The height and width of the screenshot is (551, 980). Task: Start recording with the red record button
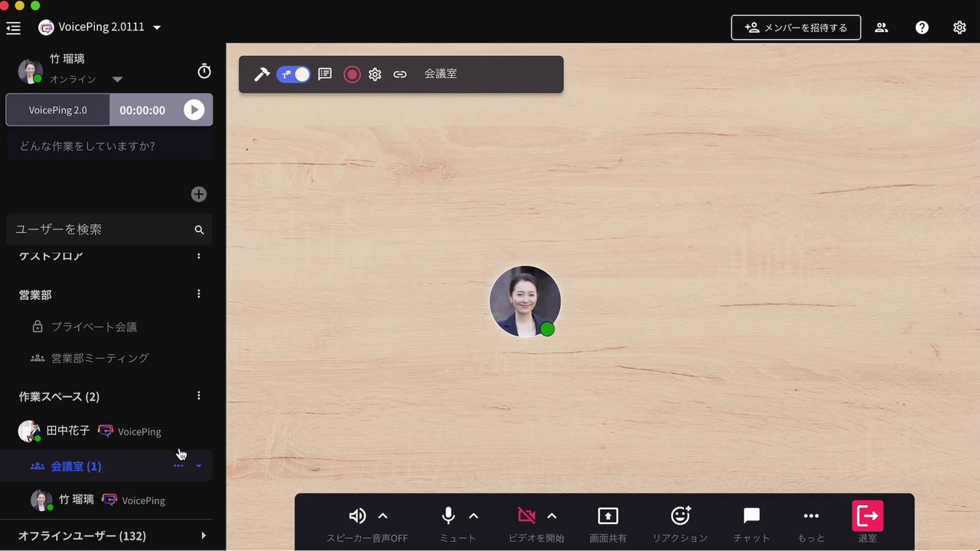tap(352, 74)
